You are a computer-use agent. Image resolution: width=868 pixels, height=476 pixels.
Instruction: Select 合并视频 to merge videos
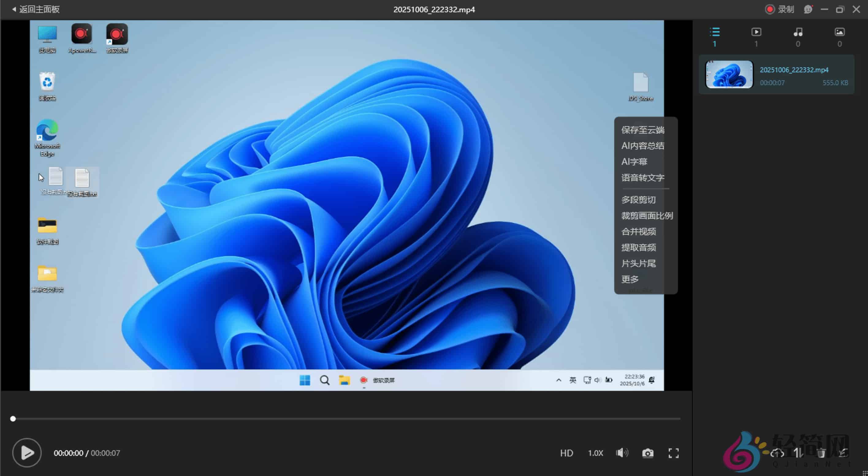(x=640, y=232)
